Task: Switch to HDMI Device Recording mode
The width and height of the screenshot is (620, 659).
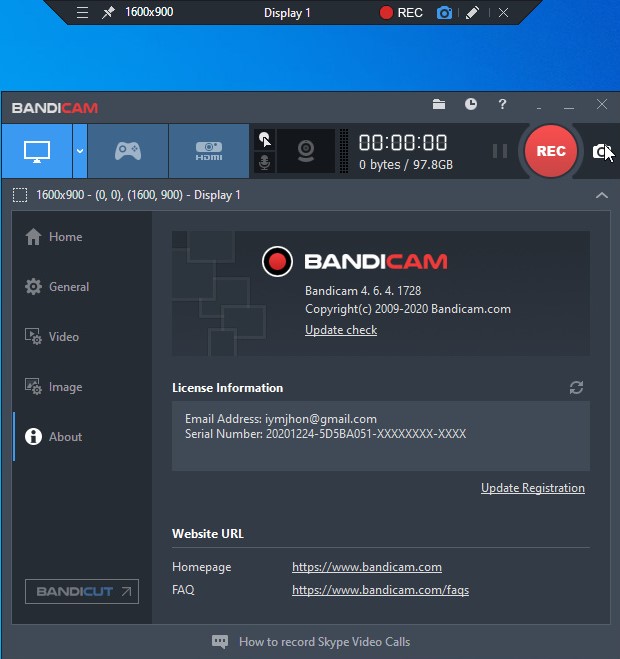Action: pos(209,151)
